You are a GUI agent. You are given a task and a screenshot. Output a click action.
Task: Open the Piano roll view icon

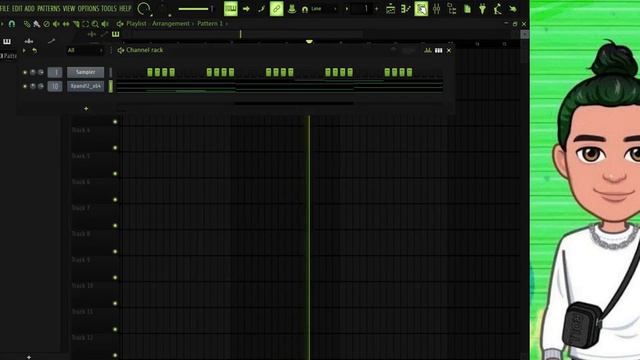coord(405,9)
